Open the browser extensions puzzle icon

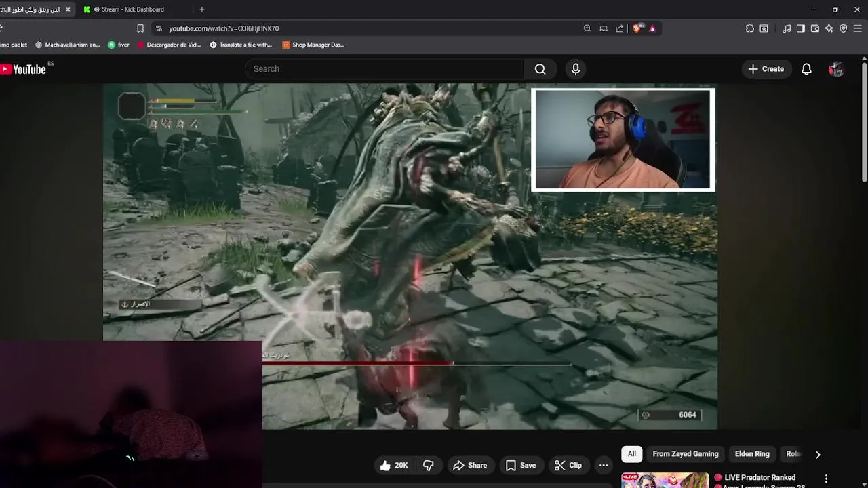click(x=750, y=28)
